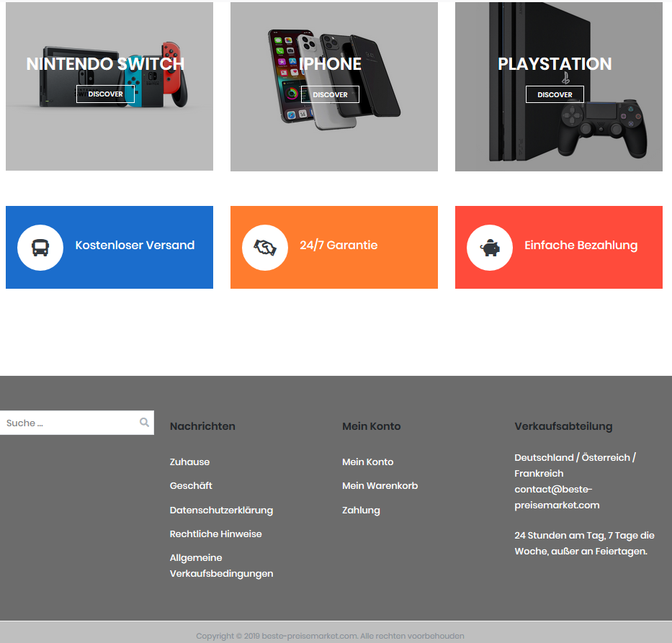Click the Mein Konto footer column heading
Image resolution: width=672 pixels, height=643 pixels.
pyautogui.click(x=371, y=426)
